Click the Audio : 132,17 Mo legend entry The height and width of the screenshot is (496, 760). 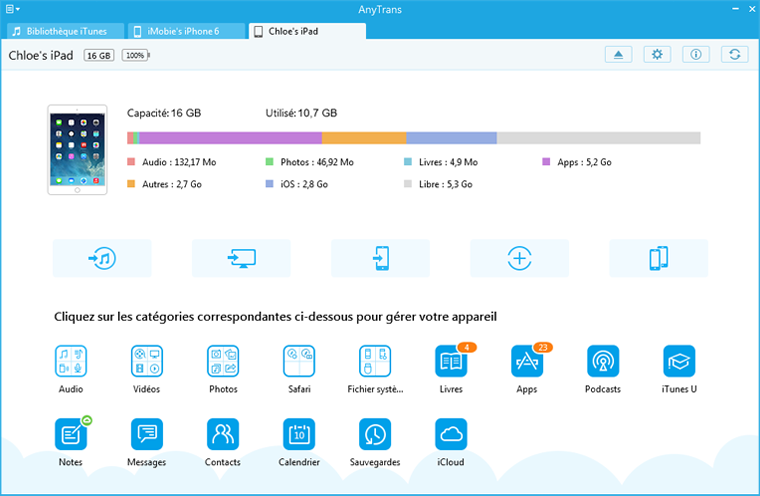click(x=172, y=162)
